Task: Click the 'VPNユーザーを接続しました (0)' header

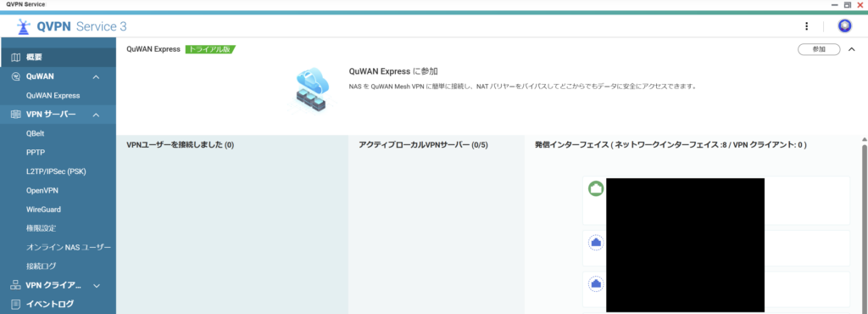Action: (181, 145)
